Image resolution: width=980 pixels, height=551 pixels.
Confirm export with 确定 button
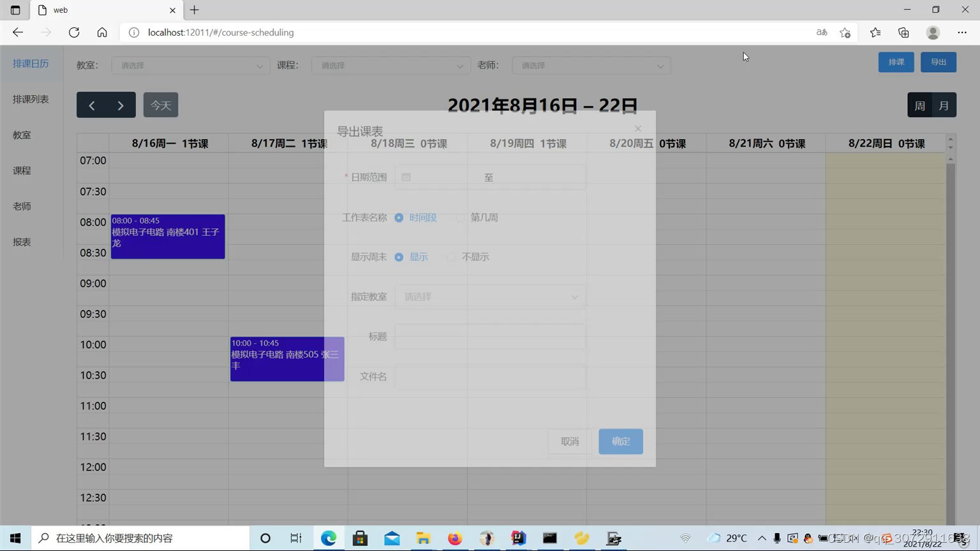tap(621, 441)
